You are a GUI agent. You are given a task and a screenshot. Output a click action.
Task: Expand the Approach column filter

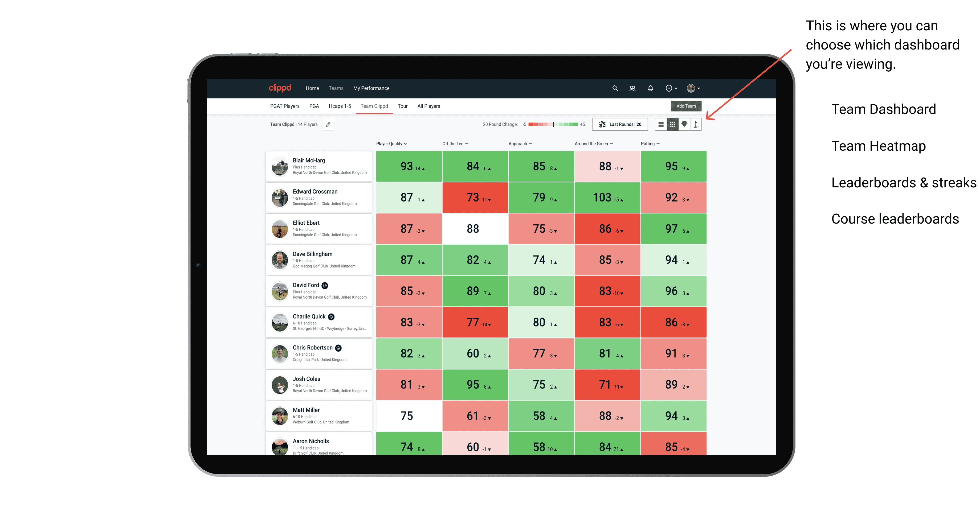point(532,143)
